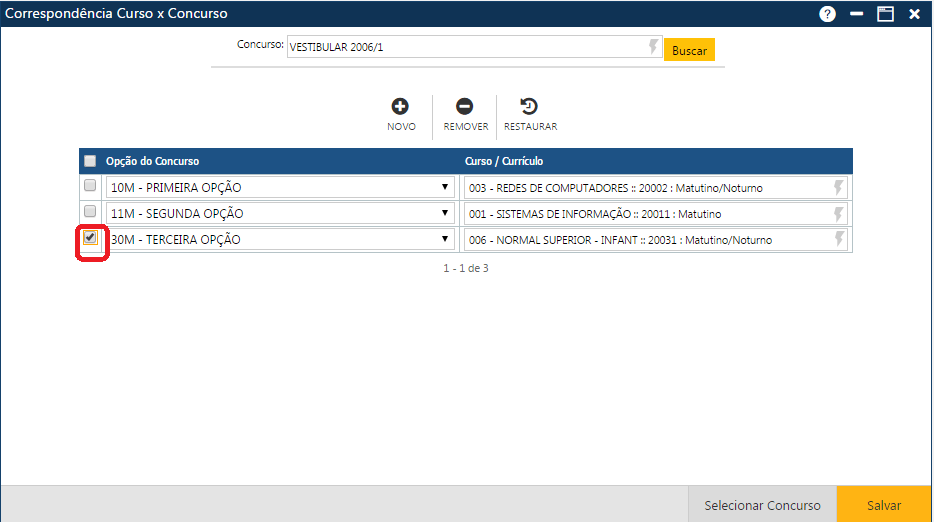Click the Salvar button
Viewport: 934px width, 522px height.
pos(884,505)
